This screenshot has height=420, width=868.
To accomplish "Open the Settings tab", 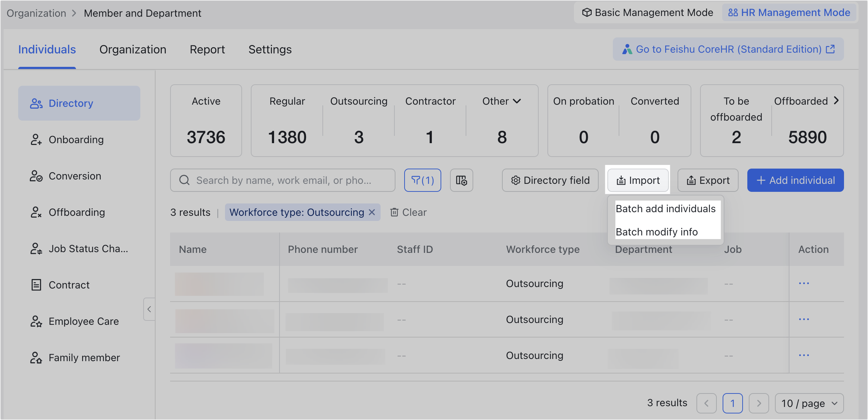I will coord(270,49).
